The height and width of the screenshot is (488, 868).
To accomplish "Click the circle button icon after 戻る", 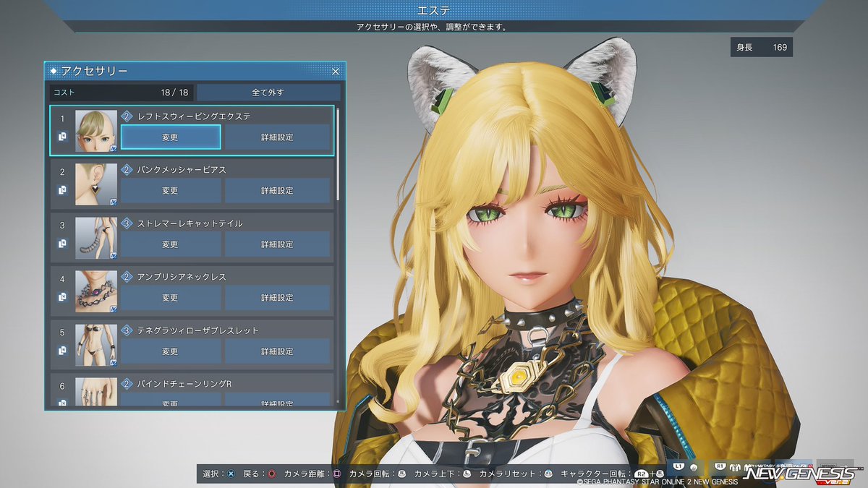I will pyautogui.click(x=271, y=474).
